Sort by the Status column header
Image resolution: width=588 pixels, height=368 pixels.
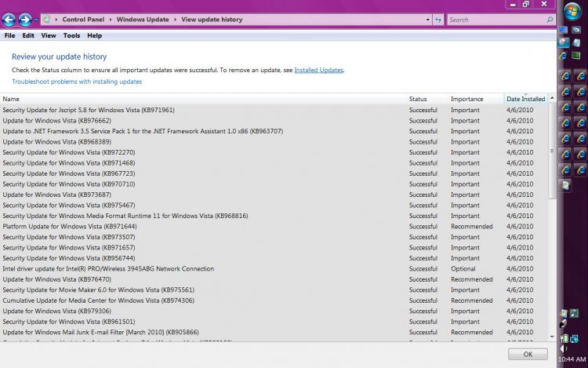[x=427, y=99]
